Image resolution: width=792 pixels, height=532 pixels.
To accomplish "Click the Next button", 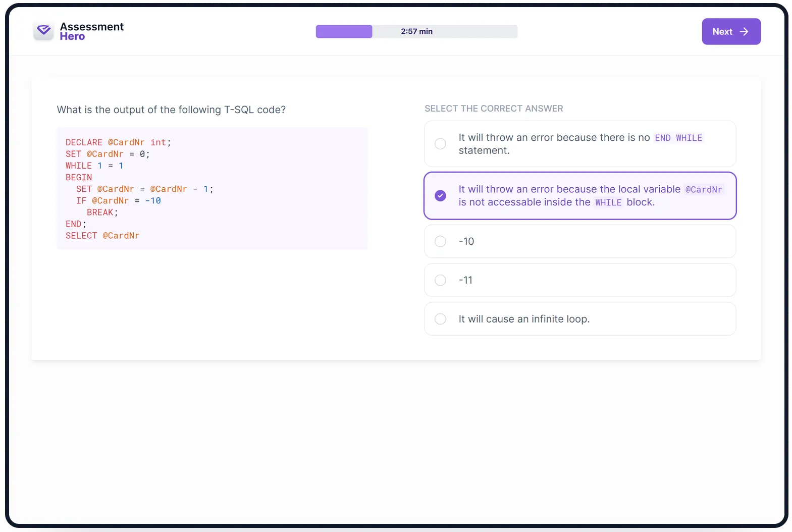I will (x=731, y=31).
